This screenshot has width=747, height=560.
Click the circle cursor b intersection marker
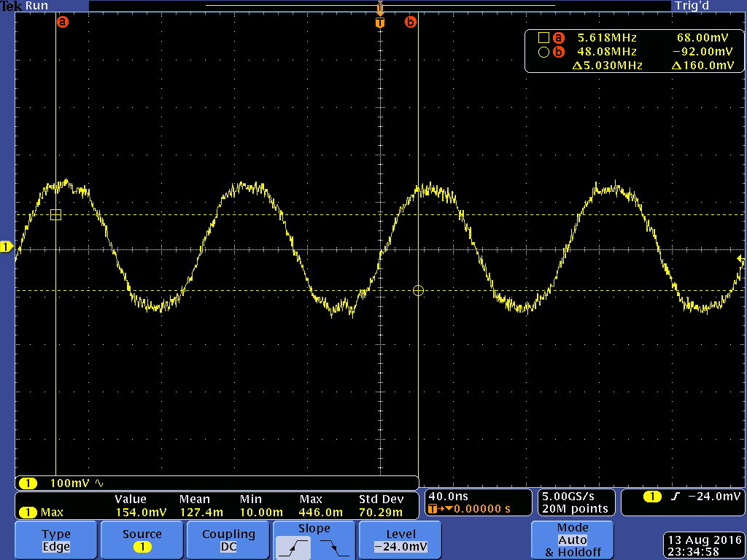tap(418, 290)
